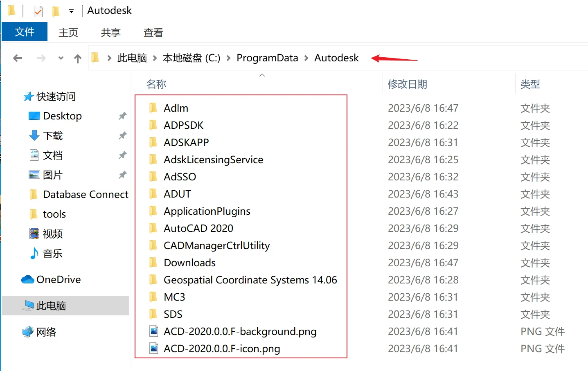Expand chevron after 此电脑 in address bar
This screenshot has height=371, width=588.
pyautogui.click(x=155, y=58)
